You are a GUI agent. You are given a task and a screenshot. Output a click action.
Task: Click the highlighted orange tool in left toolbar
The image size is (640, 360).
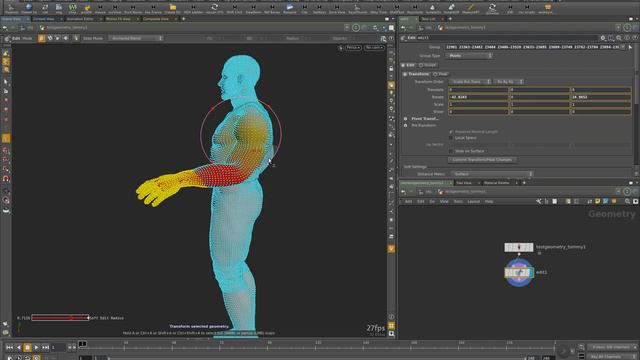click(6, 138)
